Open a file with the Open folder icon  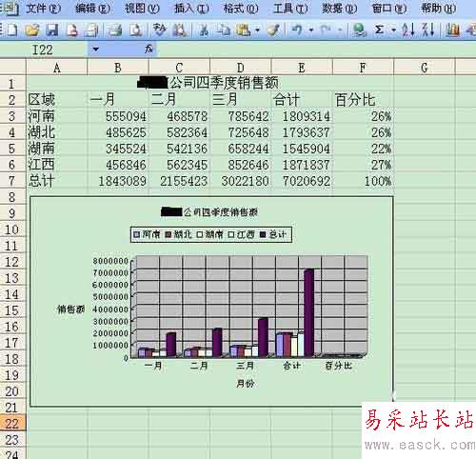(32, 30)
